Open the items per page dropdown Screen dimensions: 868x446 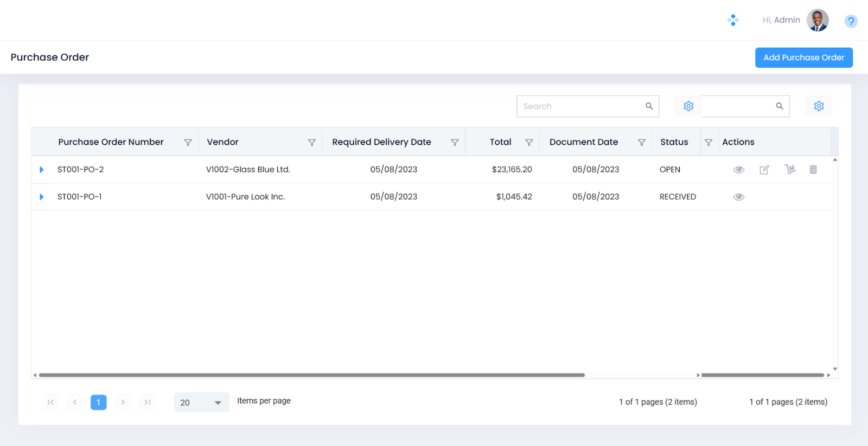[x=201, y=403]
